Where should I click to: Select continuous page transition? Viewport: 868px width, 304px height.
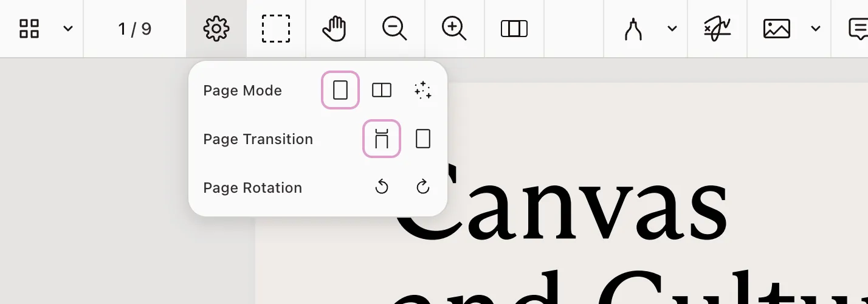[x=382, y=139]
